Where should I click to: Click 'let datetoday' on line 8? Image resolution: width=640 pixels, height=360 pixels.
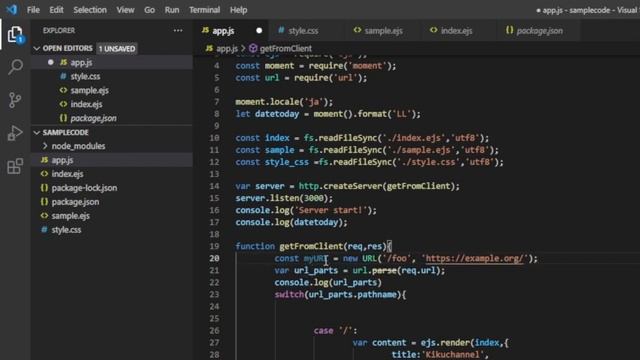coord(267,114)
